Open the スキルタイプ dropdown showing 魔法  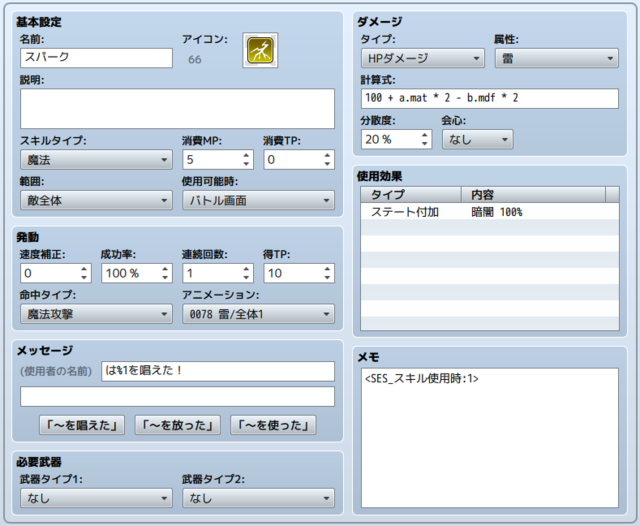click(x=96, y=160)
